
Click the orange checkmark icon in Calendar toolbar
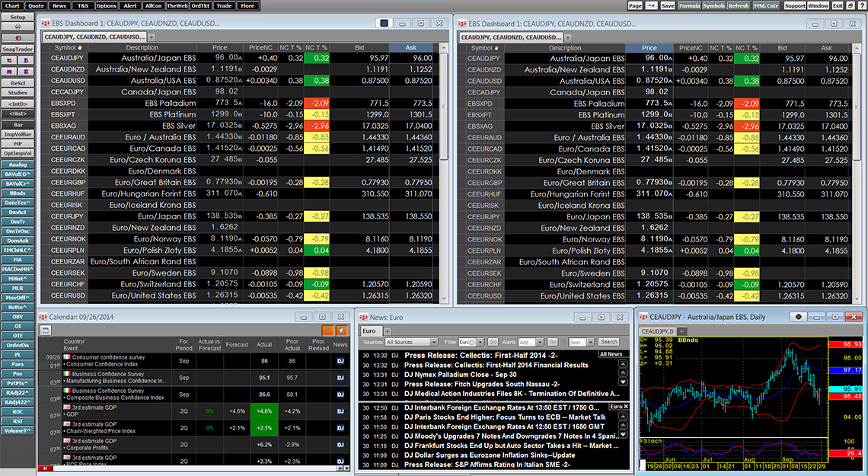pyautogui.click(x=328, y=331)
